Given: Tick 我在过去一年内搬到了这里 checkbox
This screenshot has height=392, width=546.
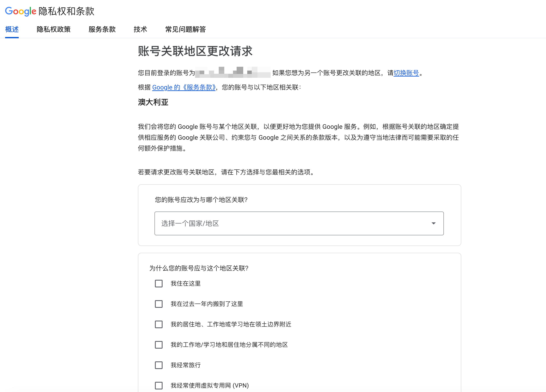Looking at the screenshot, I should (159, 304).
